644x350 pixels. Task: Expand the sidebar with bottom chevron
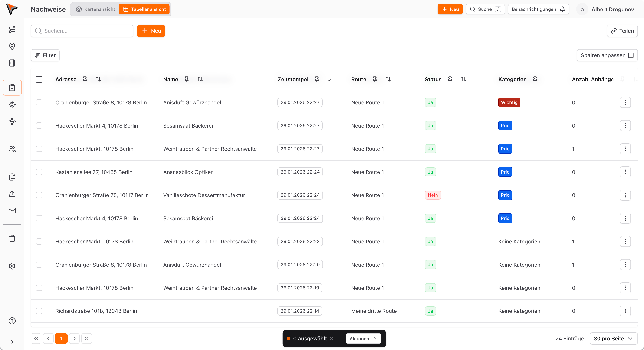tap(12, 342)
